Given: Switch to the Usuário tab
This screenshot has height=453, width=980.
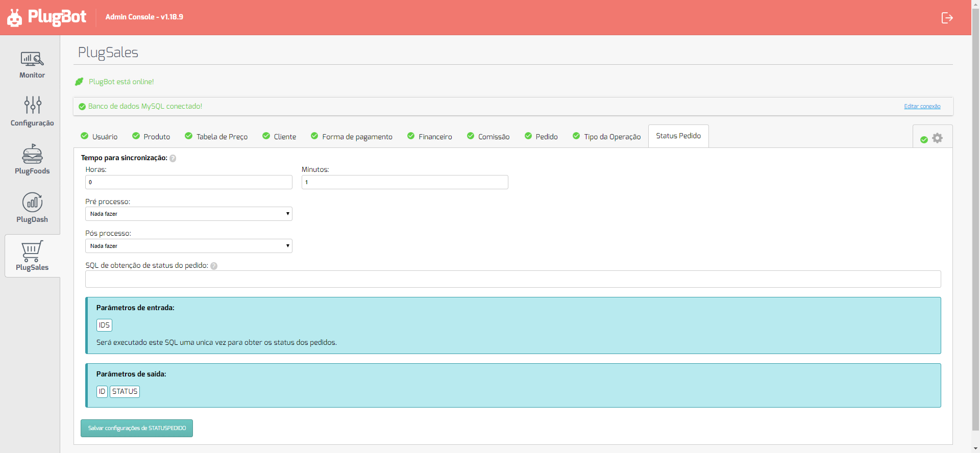Looking at the screenshot, I should (x=99, y=136).
